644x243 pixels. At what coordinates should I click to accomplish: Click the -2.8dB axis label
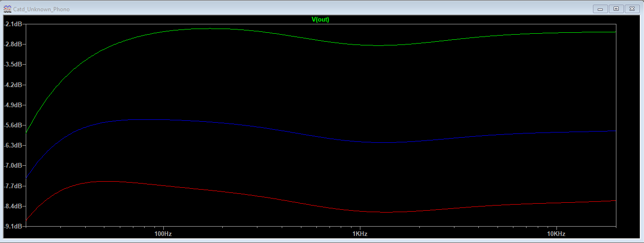(13, 44)
